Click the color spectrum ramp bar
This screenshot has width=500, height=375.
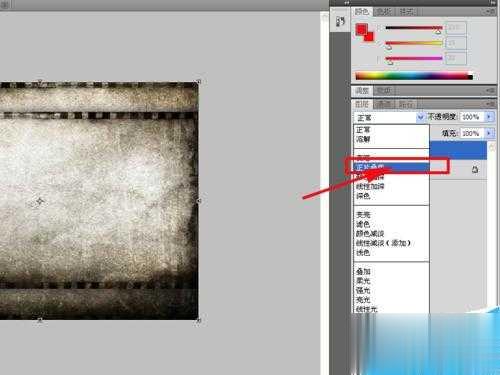[414, 76]
